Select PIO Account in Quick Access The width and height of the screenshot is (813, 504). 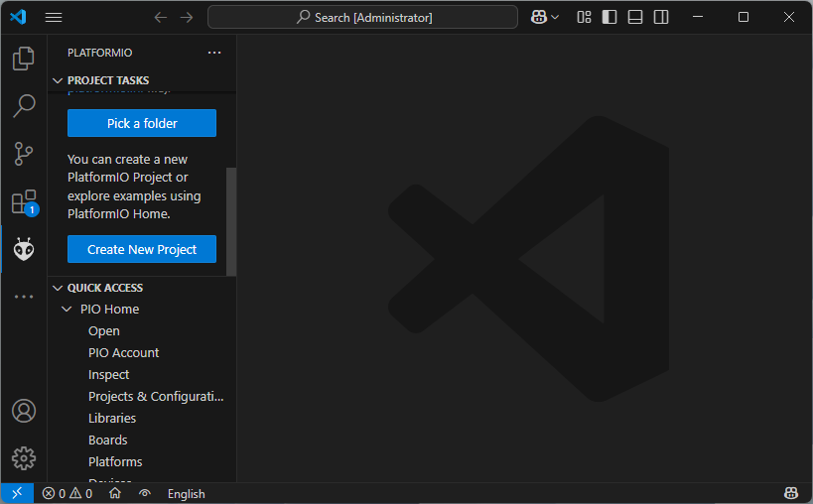coord(123,353)
